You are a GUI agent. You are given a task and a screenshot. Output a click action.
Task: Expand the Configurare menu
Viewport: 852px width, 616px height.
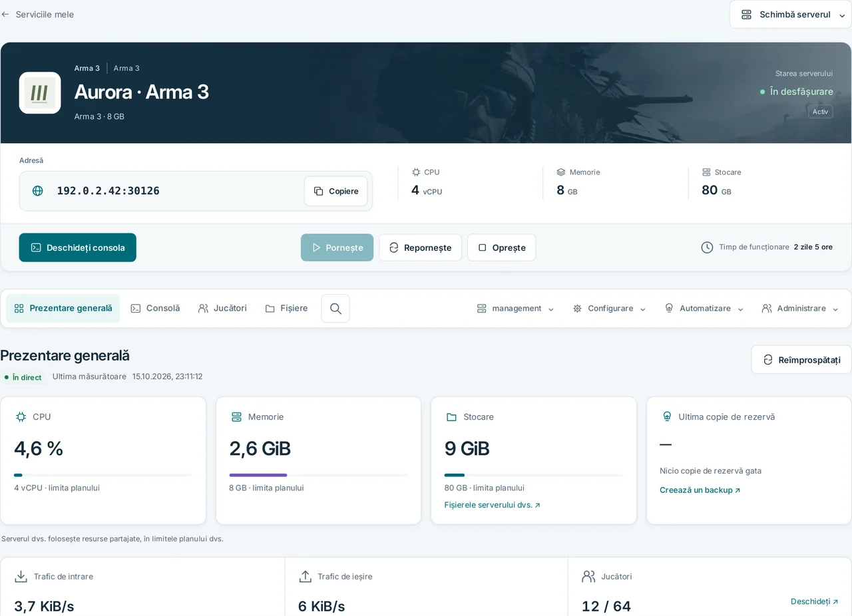[609, 309]
